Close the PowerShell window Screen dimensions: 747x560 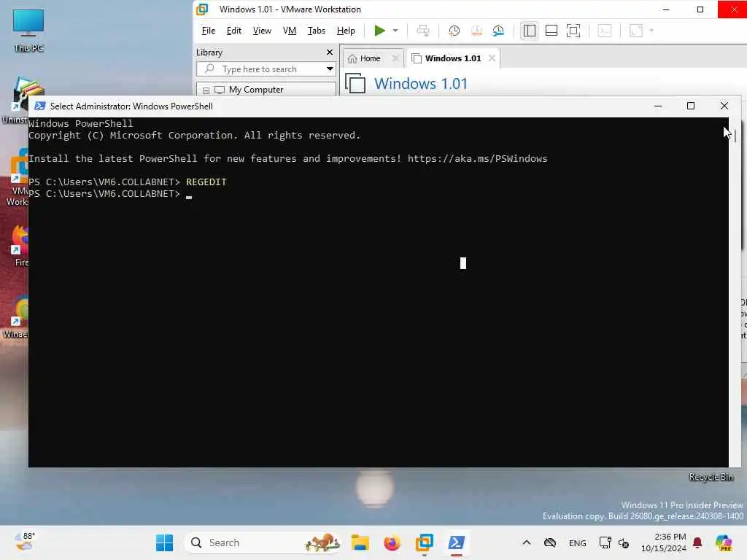(x=724, y=106)
